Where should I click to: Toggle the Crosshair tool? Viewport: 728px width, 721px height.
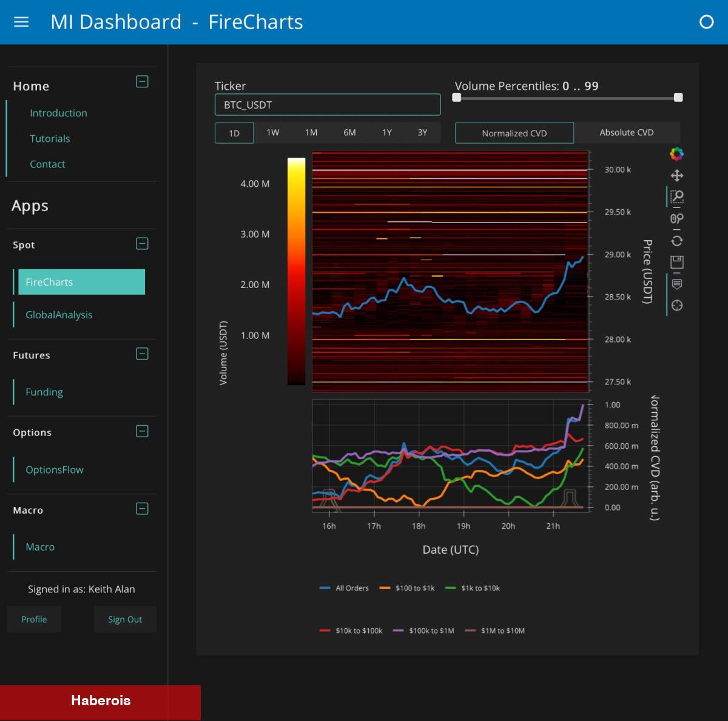pyautogui.click(x=677, y=305)
